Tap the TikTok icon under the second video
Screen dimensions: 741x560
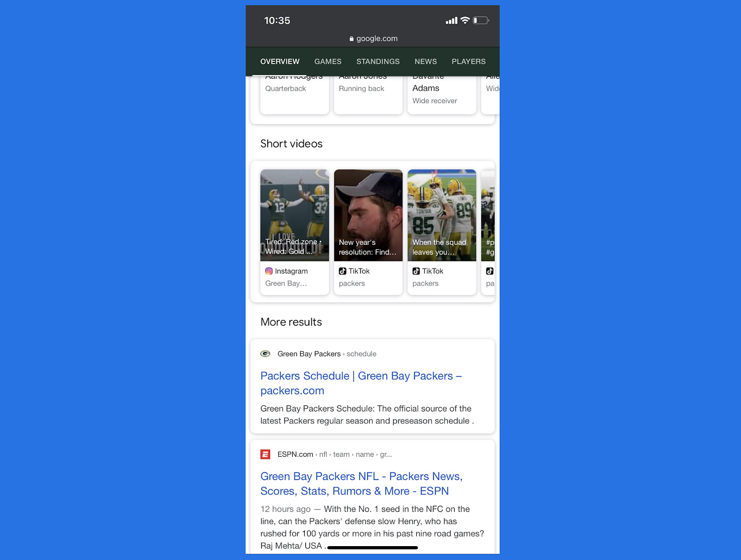(342, 271)
